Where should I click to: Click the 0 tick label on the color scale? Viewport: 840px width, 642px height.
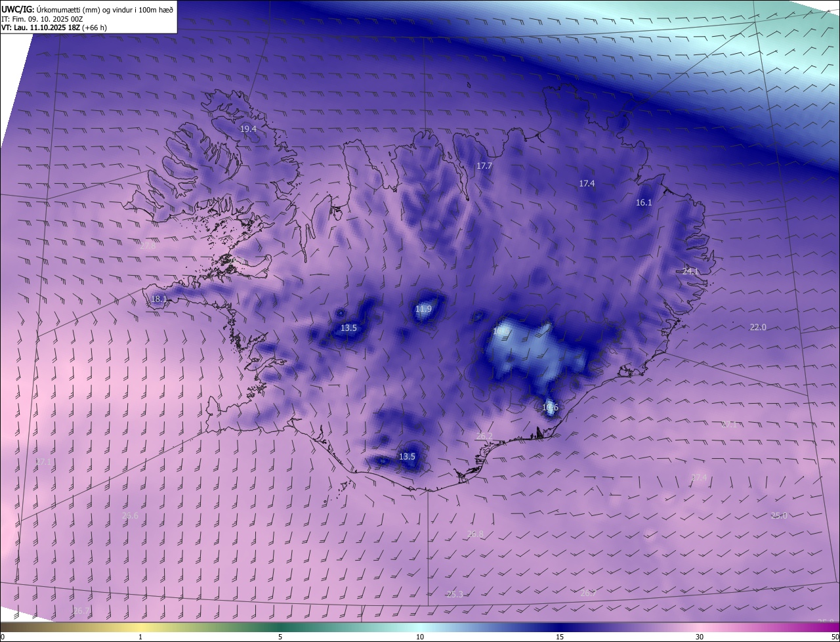point(3,637)
